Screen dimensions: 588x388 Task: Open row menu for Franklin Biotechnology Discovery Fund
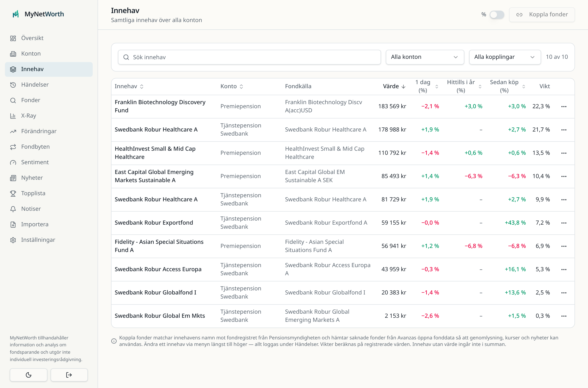(564, 106)
